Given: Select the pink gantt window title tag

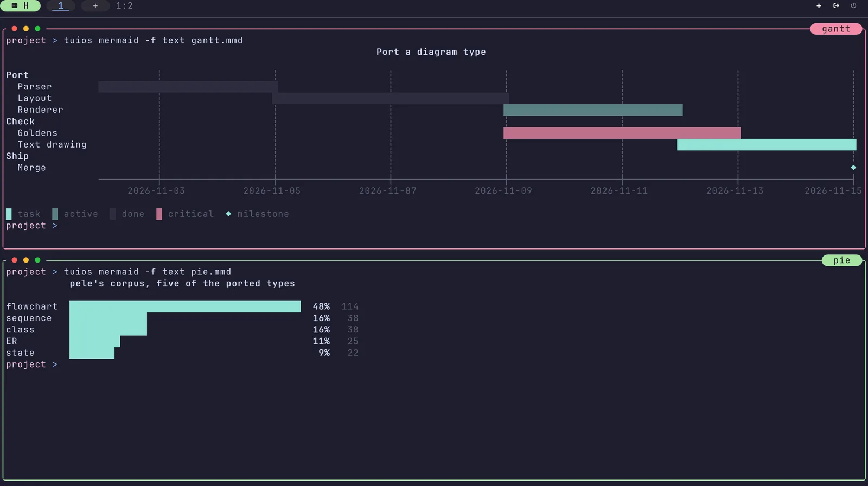Looking at the screenshot, I should click(x=836, y=29).
